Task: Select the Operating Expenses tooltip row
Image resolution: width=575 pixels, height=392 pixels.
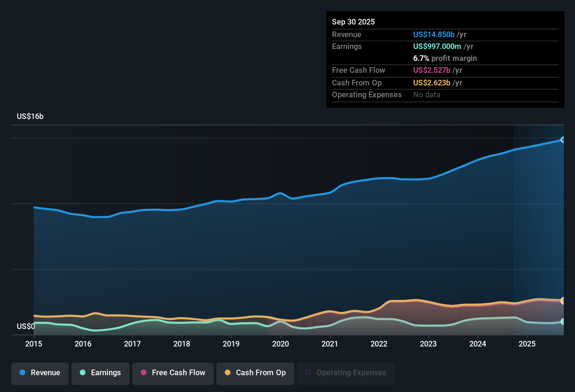Action: coord(445,94)
